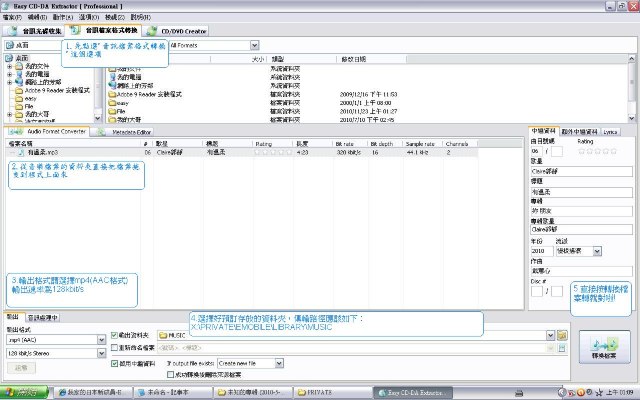Click the tray expand arrow icon

pos(562,393)
